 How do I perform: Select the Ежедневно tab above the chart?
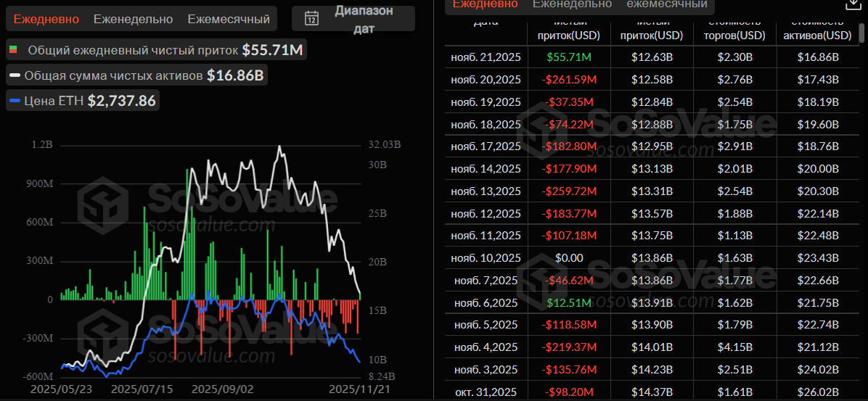46,19
